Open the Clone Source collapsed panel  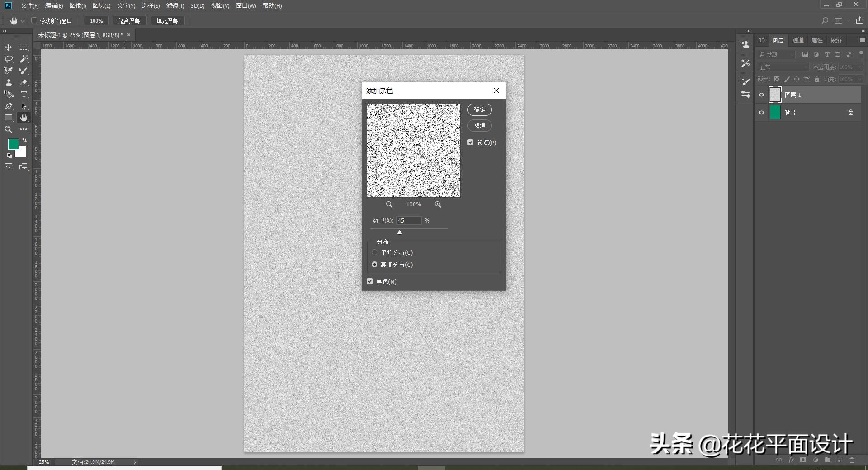(745, 44)
